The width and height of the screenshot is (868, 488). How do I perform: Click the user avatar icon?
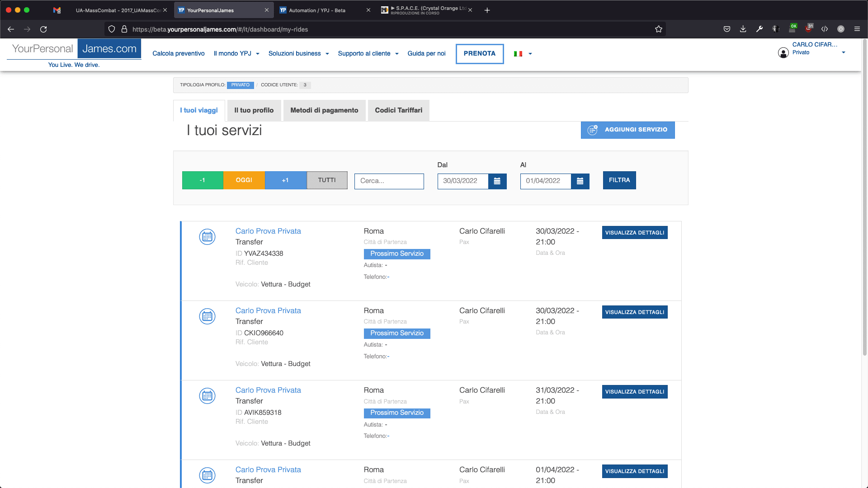coord(783,53)
